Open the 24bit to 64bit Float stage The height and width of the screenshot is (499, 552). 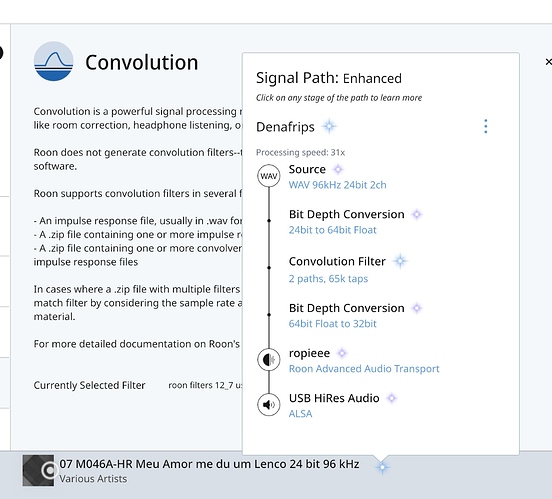333,230
